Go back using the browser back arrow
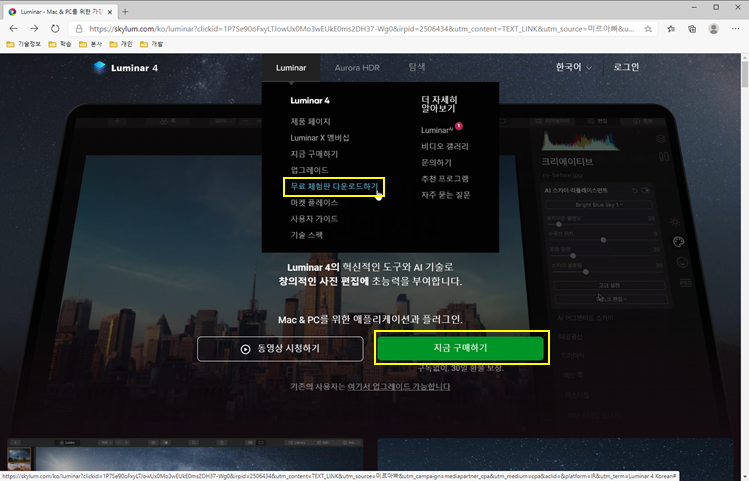749x481 pixels. [x=13, y=29]
